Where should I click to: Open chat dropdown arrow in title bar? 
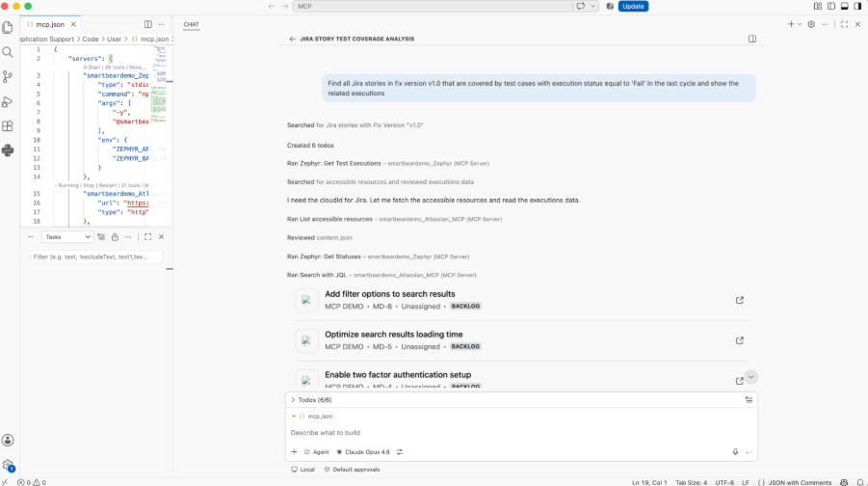pyautogui.click(x=592, y=6)
